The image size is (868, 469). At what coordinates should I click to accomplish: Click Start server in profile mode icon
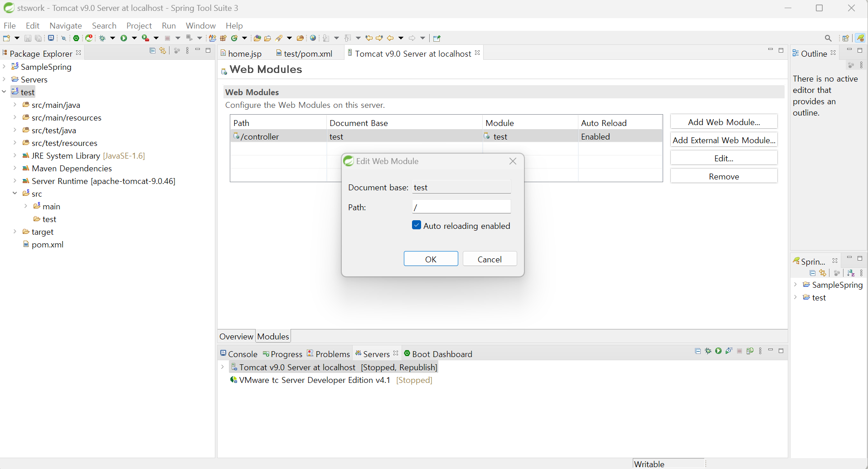(x=729, y=351)
